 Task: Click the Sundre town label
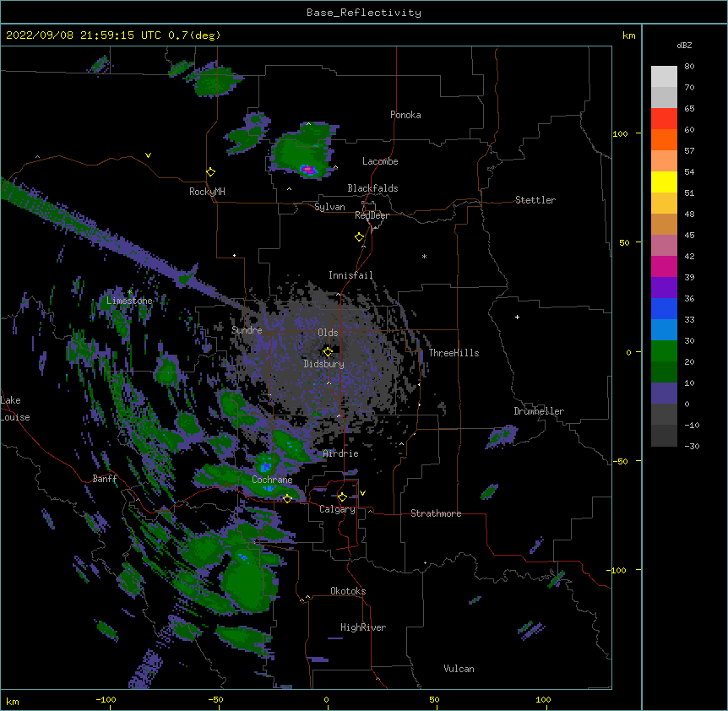(x=247, y=330)
